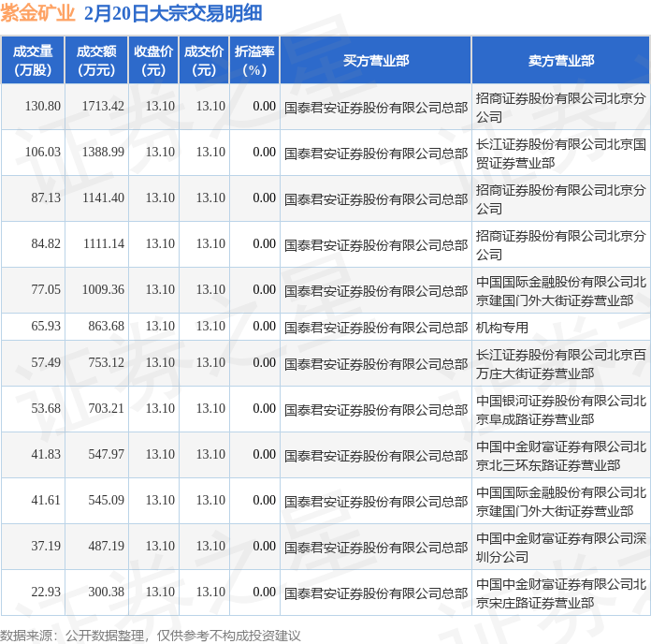Click seller 中国国际金融 in 77.05 row
This screenshot has height=644, width=651.
[x=561, y=290]
